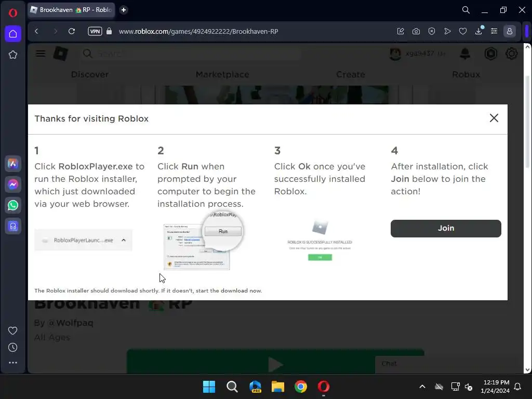The width and height of the screenshot is (532, 399).
Task: Open the Opera start page home icon
Action: click(13, 34)
